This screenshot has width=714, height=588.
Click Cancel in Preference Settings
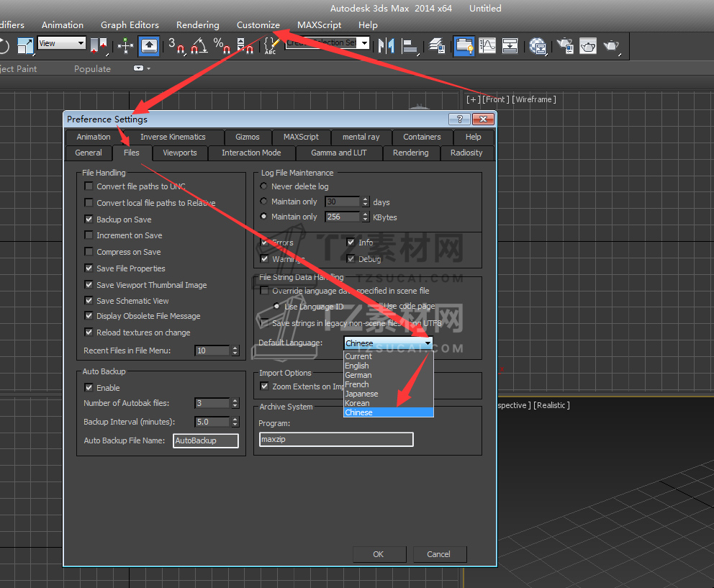438,554
